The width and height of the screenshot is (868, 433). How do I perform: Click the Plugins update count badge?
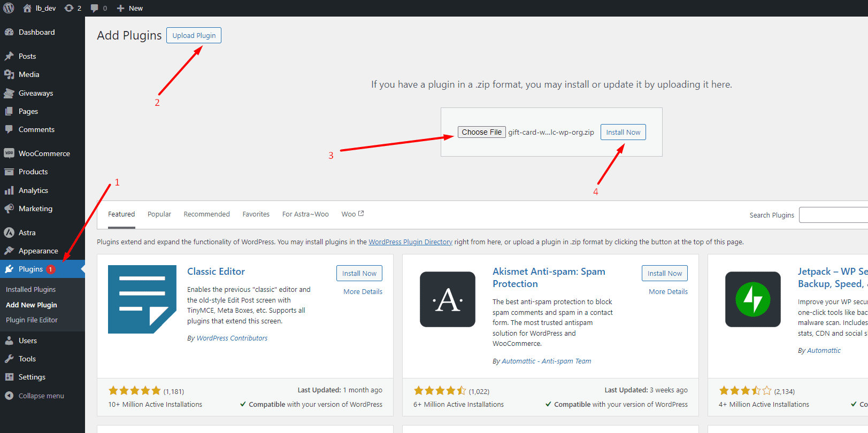[x=50, y=269]
